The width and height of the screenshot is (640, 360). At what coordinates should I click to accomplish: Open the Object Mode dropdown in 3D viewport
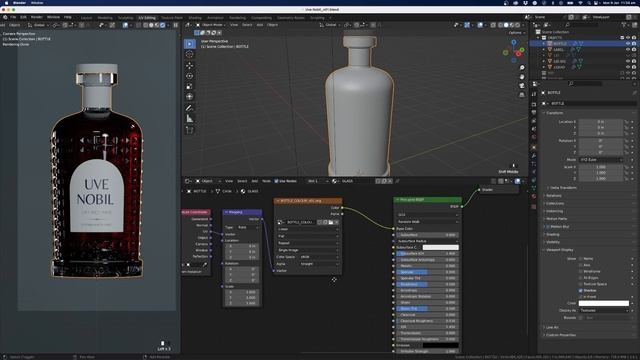pos(211,25)
